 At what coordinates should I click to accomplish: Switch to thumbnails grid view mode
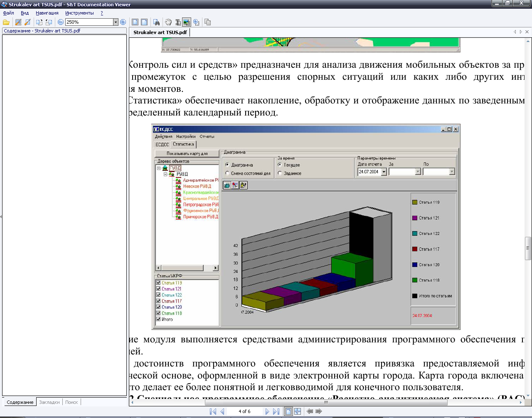pyautogui.click(x=298, y=411)
